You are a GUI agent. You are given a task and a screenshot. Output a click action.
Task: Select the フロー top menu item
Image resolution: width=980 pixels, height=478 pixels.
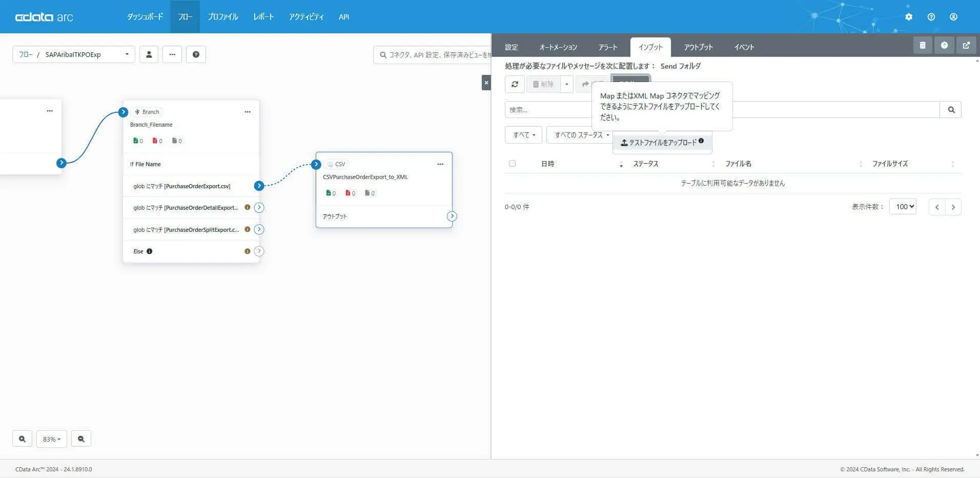(x=185, y=17)
